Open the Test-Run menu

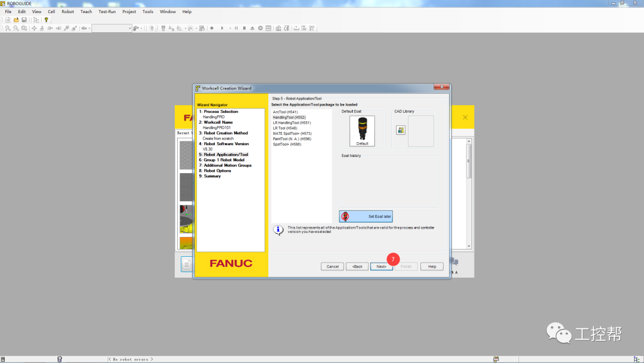[x=107, y=11]
